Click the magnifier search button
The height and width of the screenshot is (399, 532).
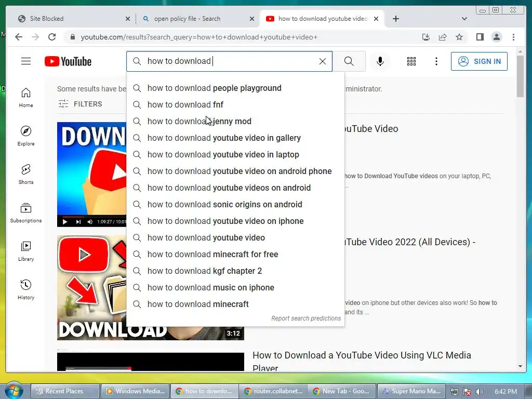tap(349, 61)
